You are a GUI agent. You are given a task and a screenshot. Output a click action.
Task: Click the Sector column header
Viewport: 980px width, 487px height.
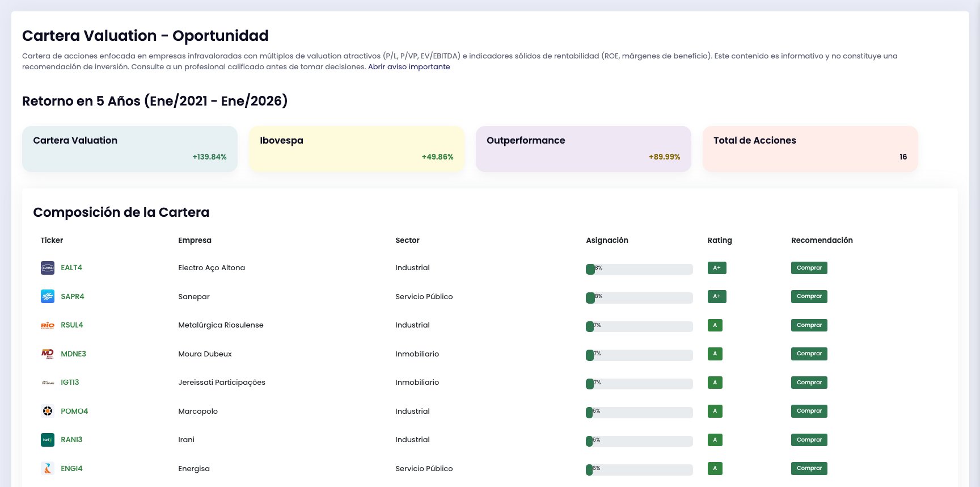[407, 240]
